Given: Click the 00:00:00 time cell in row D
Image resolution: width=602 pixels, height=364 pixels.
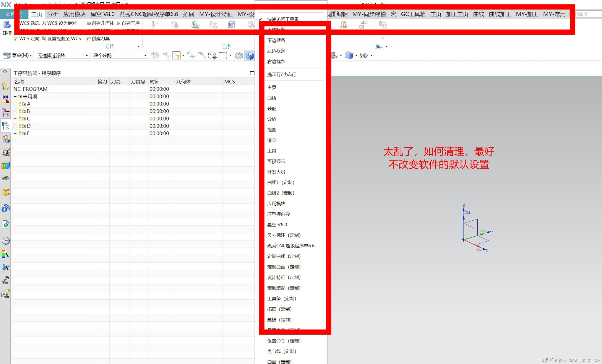Looking at the screenshot, I should [x=159, y=126].
